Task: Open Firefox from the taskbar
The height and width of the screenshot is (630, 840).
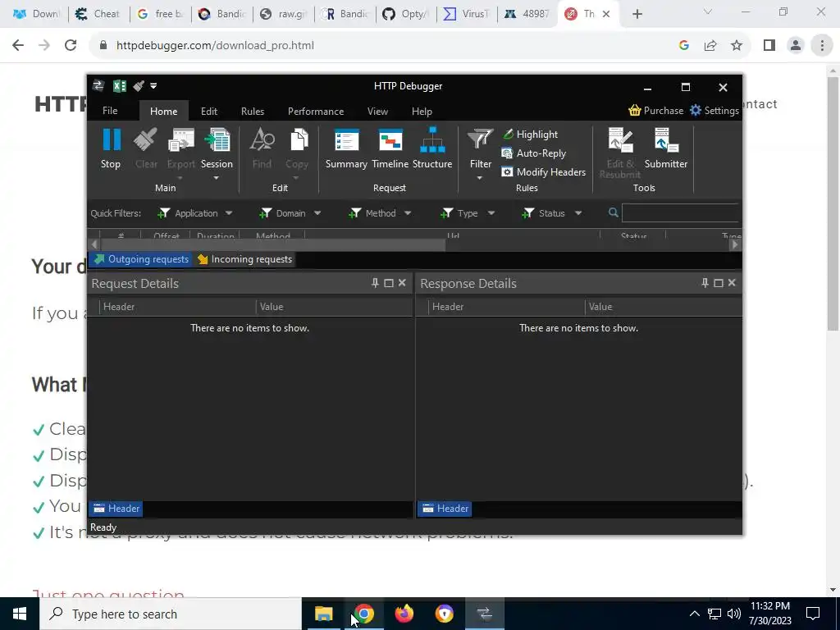Action: click(404, 614)
